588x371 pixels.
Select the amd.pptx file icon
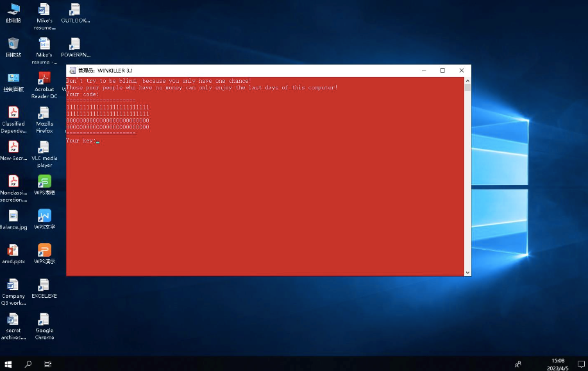click(x=13, y=251)
